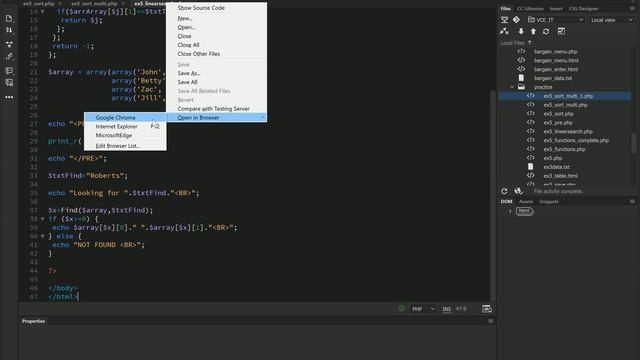This screenshot has height=360, width=640.
Task: Click File Management arrows icon in left toolbar
Action: [9, 31]
